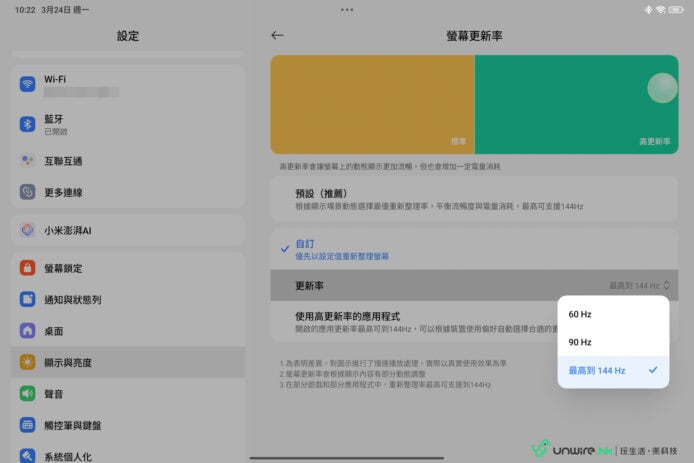694x463 pixels.
Task: Open the 桌面 home screen icon
Action: click(28, 330)
